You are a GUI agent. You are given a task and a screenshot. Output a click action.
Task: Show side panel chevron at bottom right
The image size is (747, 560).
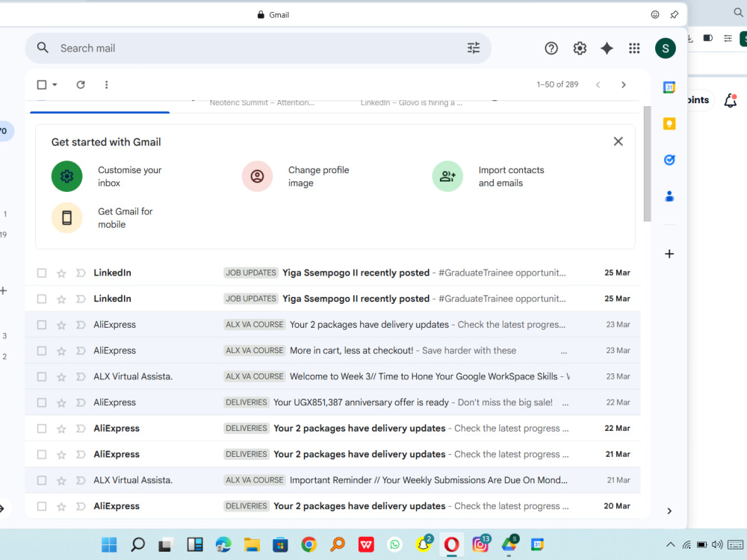[669, 511]
